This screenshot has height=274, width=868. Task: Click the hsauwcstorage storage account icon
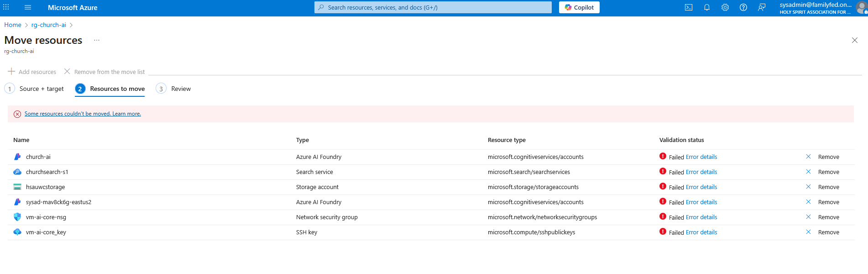pos(17,187)
